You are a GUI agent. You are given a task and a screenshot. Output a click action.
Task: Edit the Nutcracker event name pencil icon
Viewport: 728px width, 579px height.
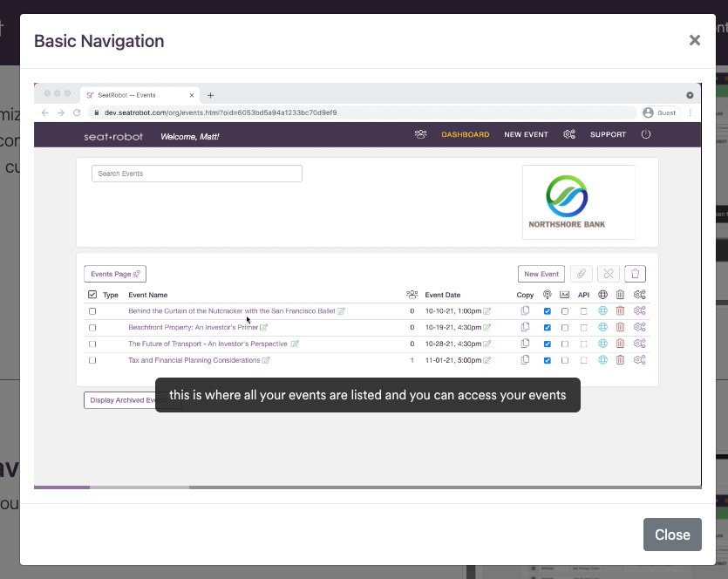coord(342,311)
